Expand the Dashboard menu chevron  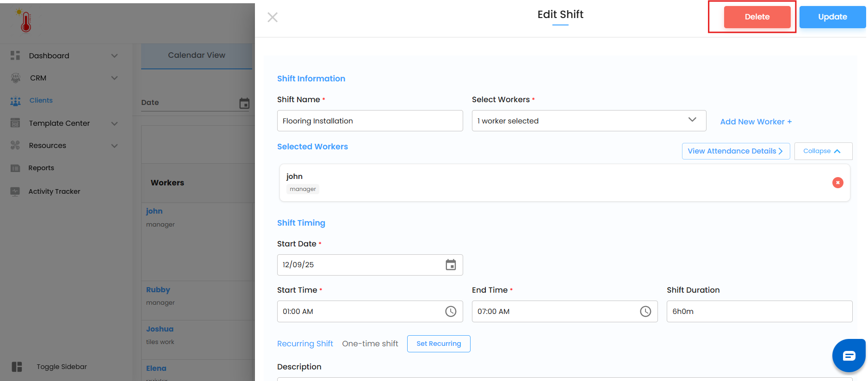click(x=114, y=56)
